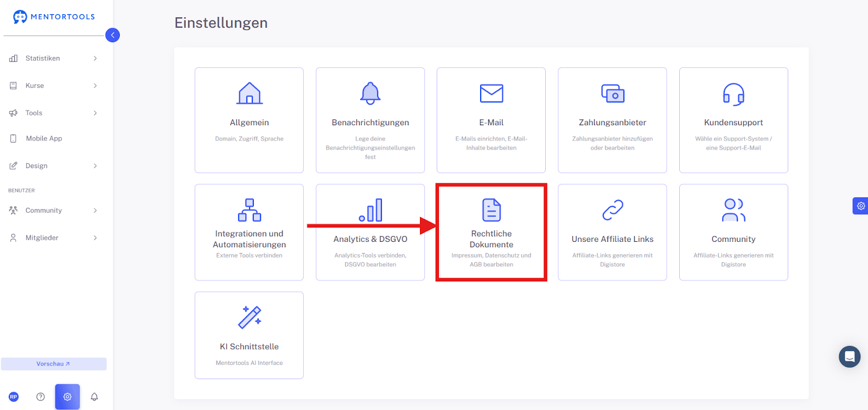This screenshot has height=410, width=868.
Task: Click the Community card users icon
Action: pyautogui.click(x=733, y=210)
